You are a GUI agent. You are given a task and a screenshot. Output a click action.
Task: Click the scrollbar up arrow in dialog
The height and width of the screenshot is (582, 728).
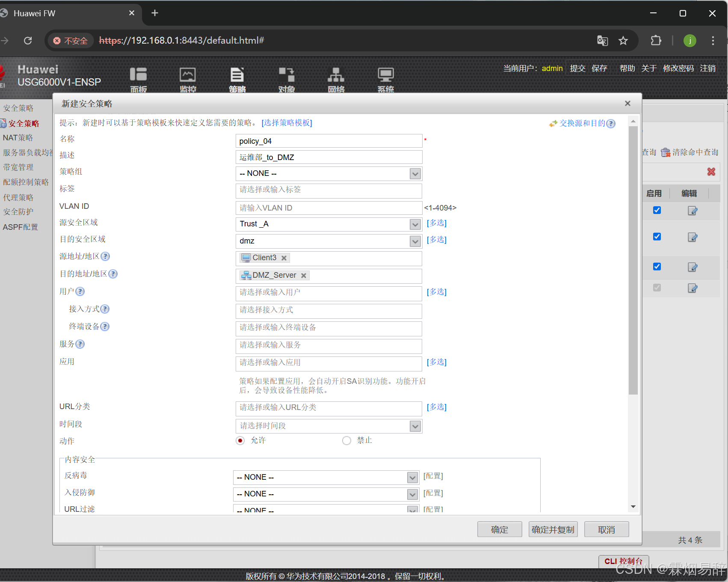[633, 122]
